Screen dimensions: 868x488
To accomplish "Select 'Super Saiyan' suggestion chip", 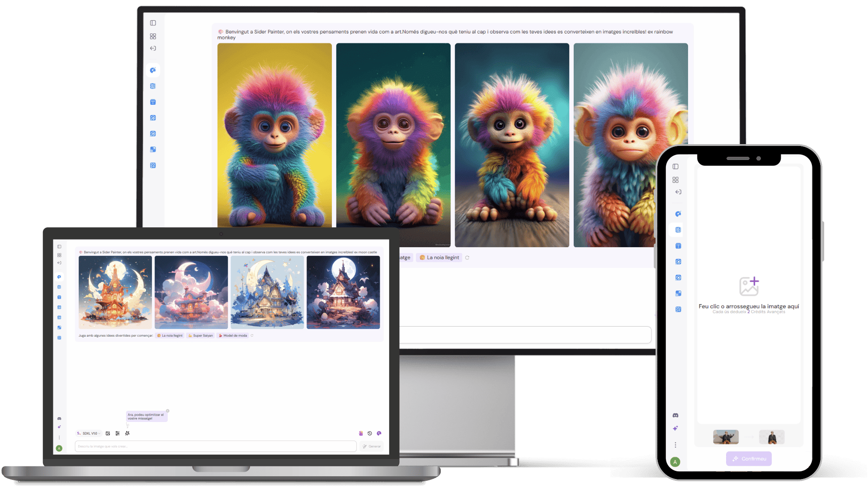I will (x=200, y=336).
